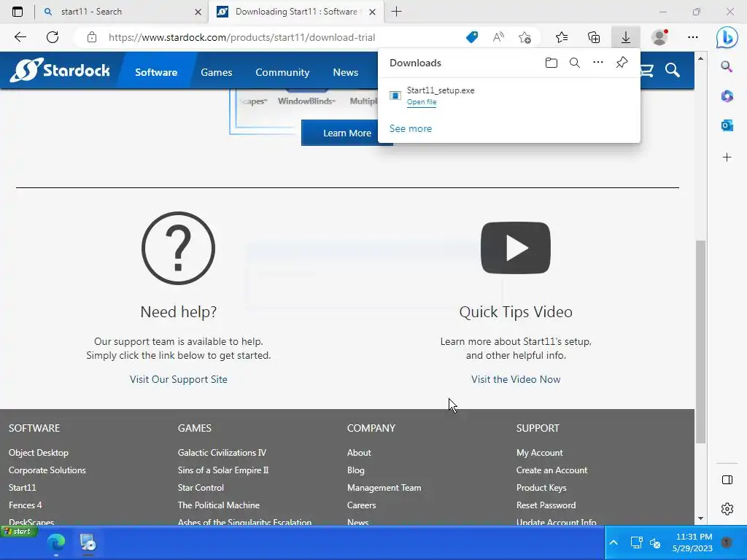Go back using the browser back arrow
This screenshot has width=747, height=560.
[20, 37]
